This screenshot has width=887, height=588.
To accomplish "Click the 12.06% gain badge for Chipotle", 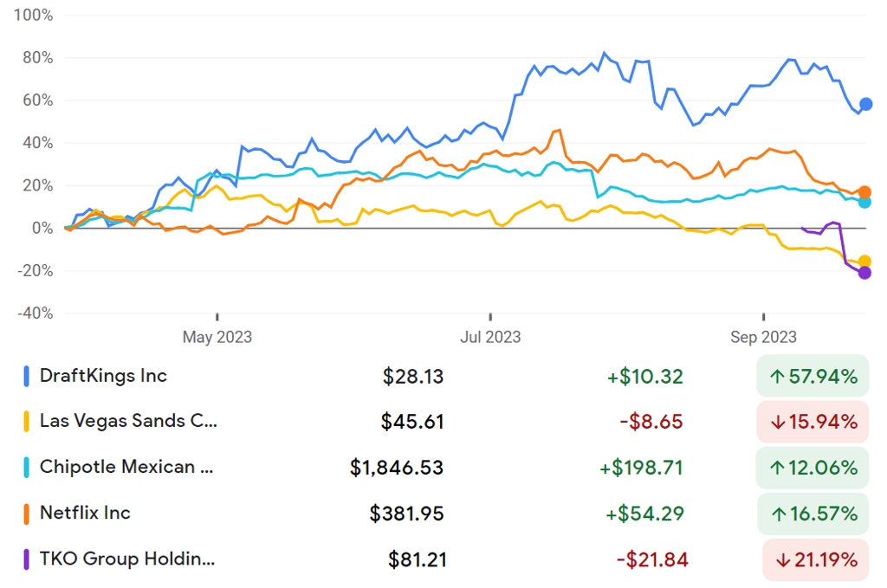I will [813, 468].
